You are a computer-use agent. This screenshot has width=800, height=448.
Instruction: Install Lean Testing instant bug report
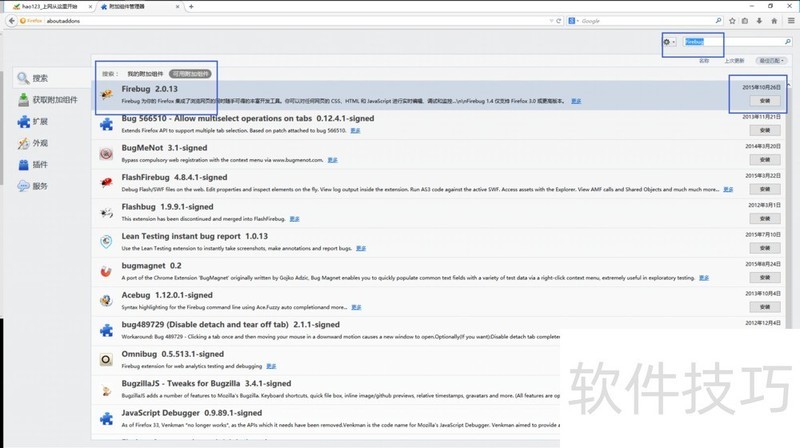click(765, 248)
